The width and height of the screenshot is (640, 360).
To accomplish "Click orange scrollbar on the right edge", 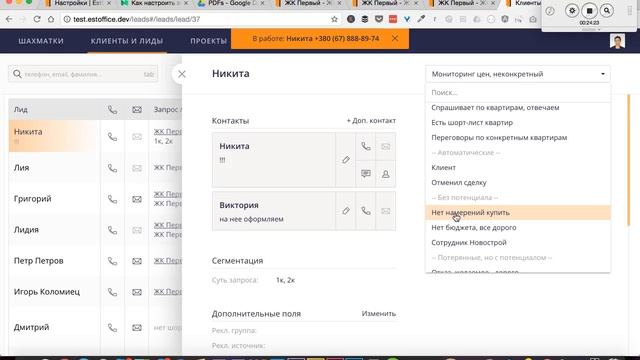I will pyautogui.click(x=629, y=160).
